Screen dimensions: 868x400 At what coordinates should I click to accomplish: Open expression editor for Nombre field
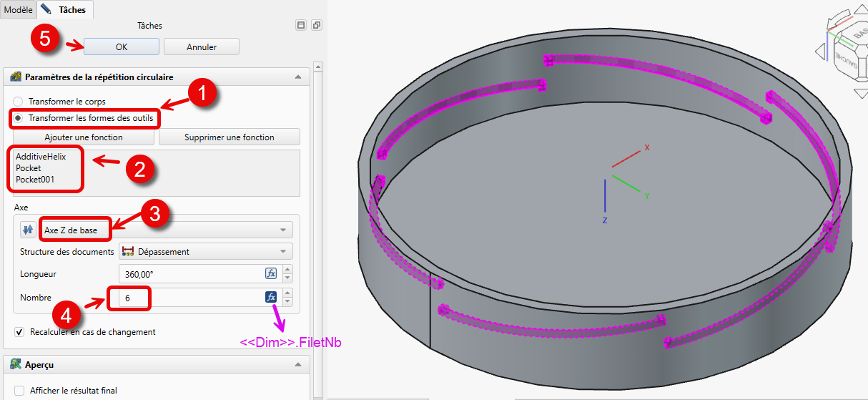coord(271,297)
